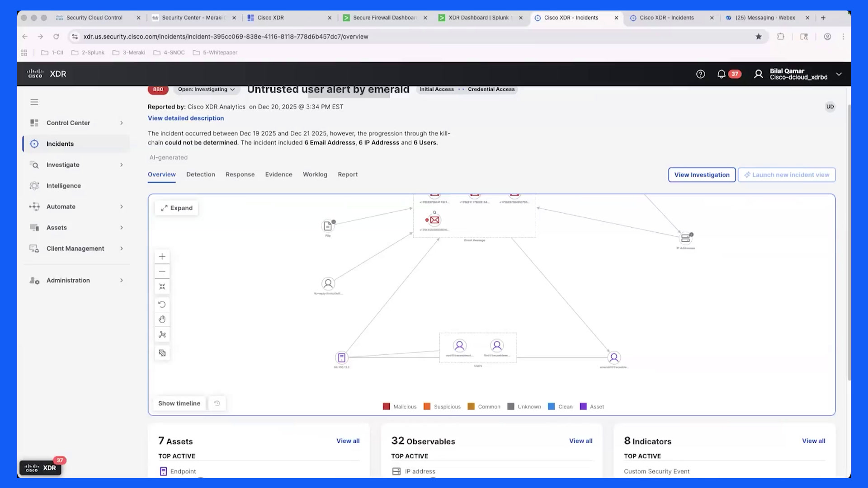Click the browser address bar URL

click(x=226, y=37)
